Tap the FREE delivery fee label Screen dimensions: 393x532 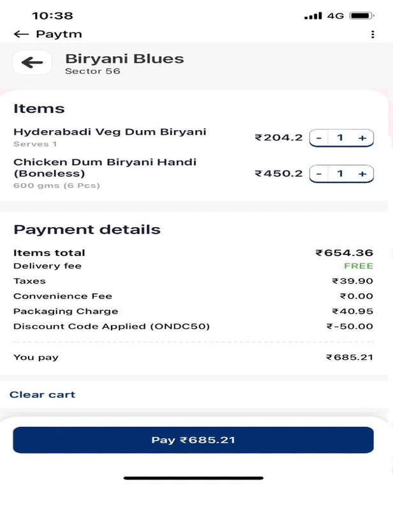point(359,266)
